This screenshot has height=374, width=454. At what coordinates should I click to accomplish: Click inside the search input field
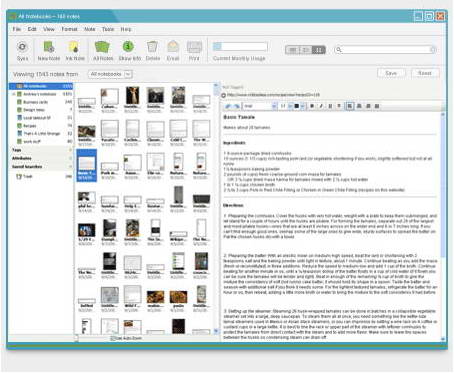click(386, 50)
